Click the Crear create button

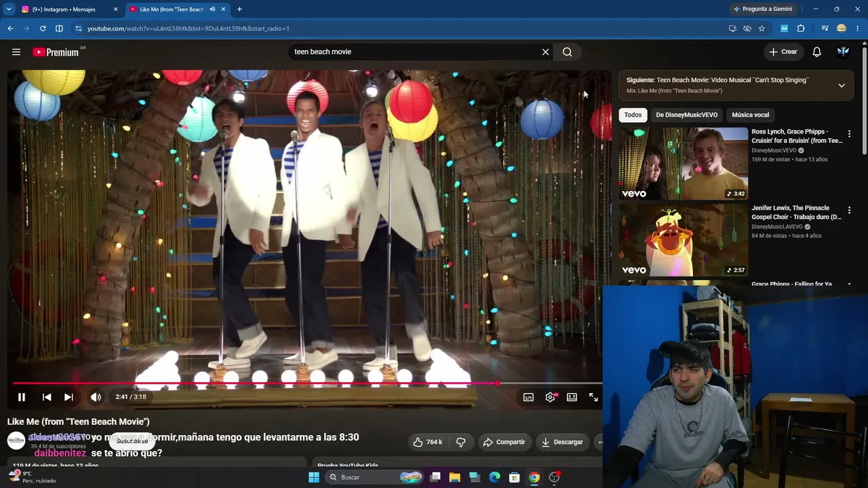[x=783, y=52]
